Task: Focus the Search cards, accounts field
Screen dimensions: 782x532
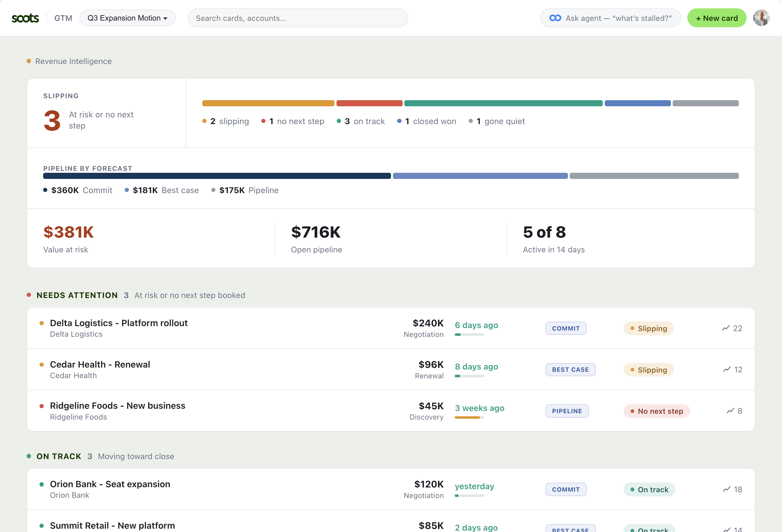Action: [x=298, y=18]
